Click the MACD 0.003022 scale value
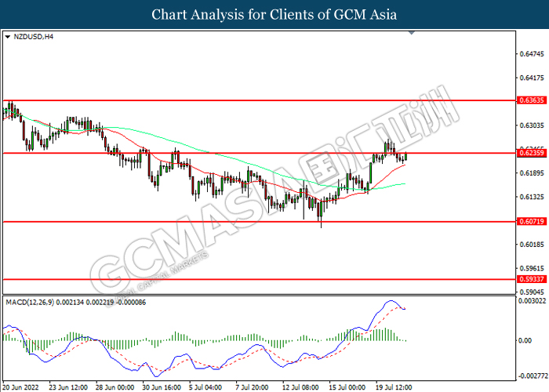 pos(532,300)
